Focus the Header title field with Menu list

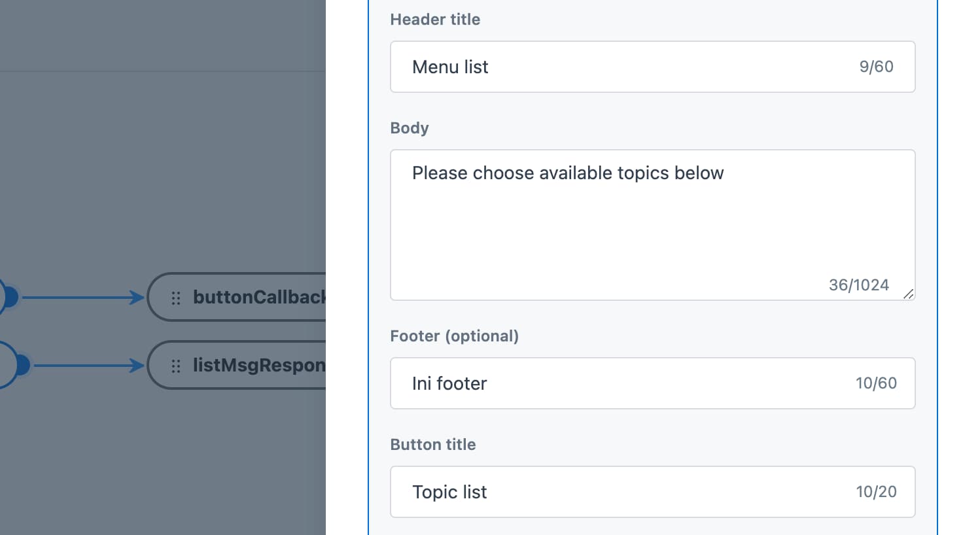[652, 67]
